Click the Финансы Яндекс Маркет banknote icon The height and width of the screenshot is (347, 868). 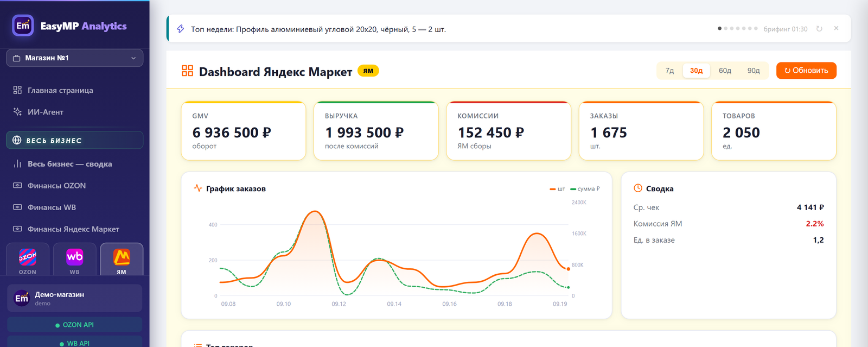pos(17,229)
